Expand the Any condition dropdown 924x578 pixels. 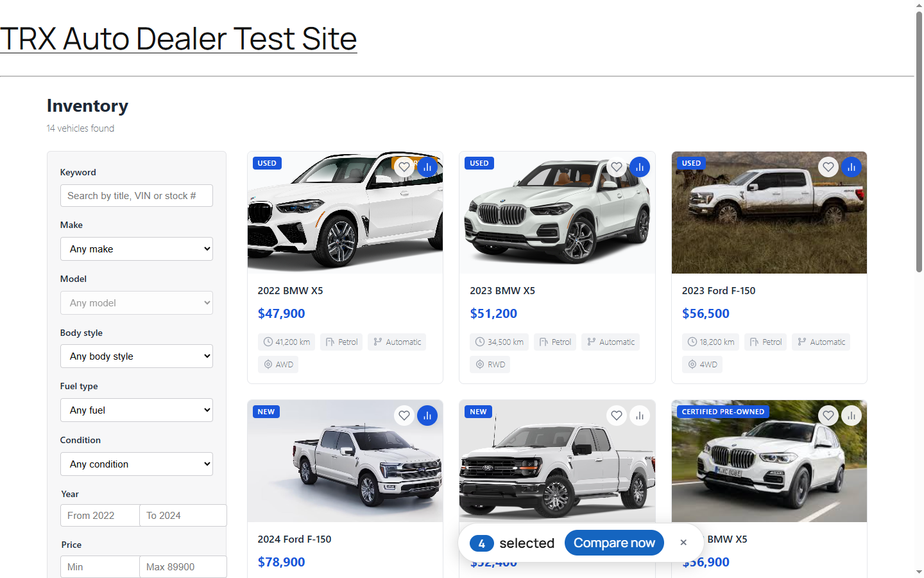click(137, 464)
